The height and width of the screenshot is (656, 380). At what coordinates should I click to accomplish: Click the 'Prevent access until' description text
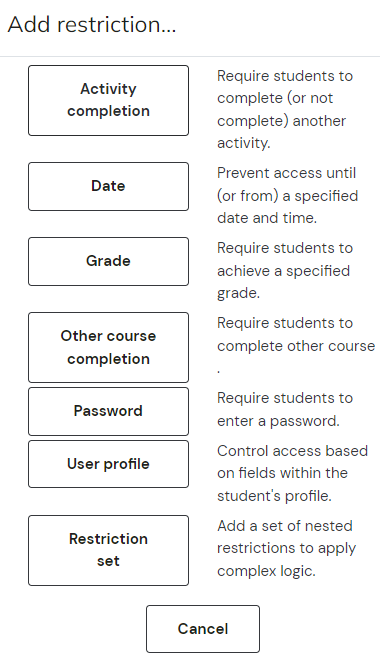(287, 173)
